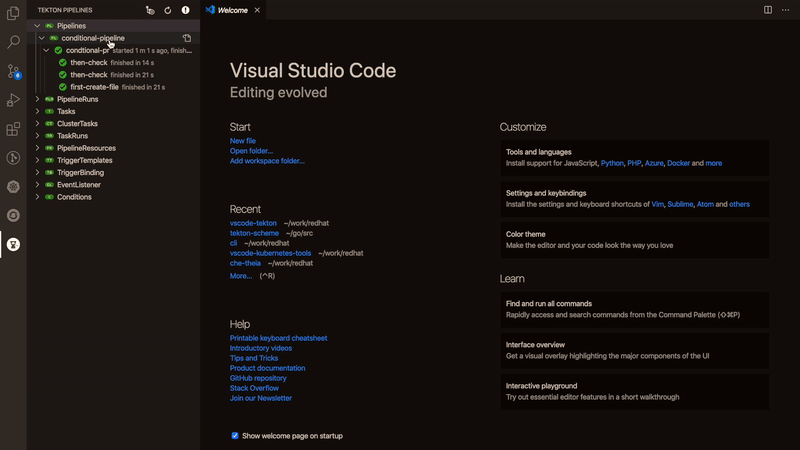Click the green check on condtional-pr run
Viewport: 800px width, 450px height.
(x=58, y=51)
